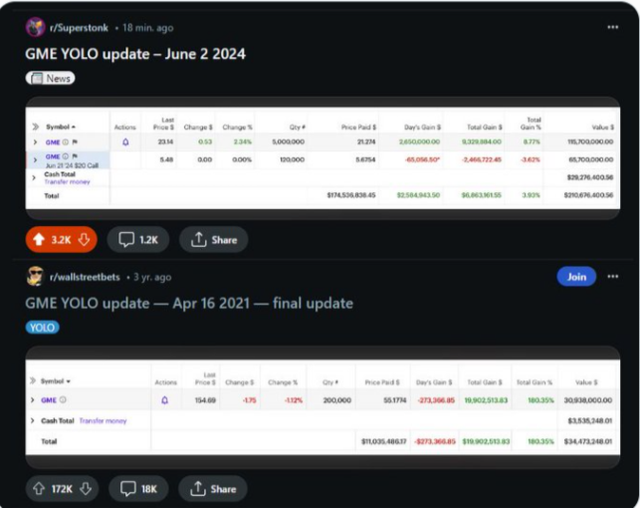Open GME YOLO update June 2 2024 post
Image resolution: width=640 pixels, height=508 pixels.
point(135,54)
